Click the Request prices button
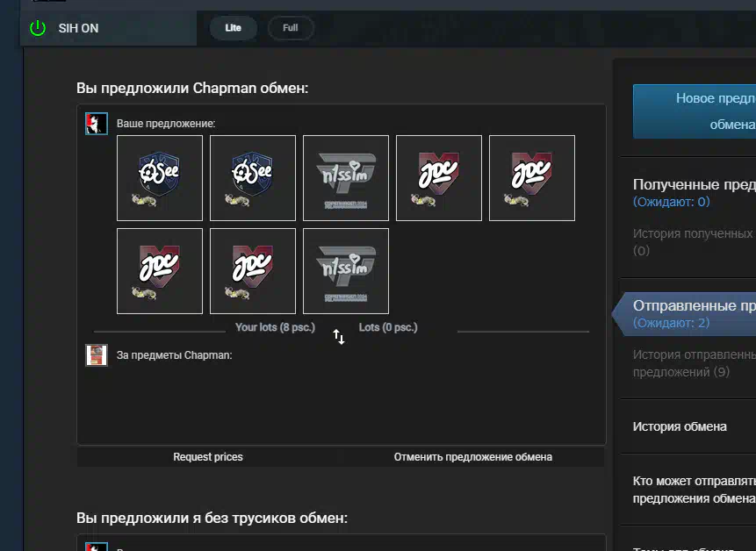This screenshot has width=756, height=551. [208, 457]
